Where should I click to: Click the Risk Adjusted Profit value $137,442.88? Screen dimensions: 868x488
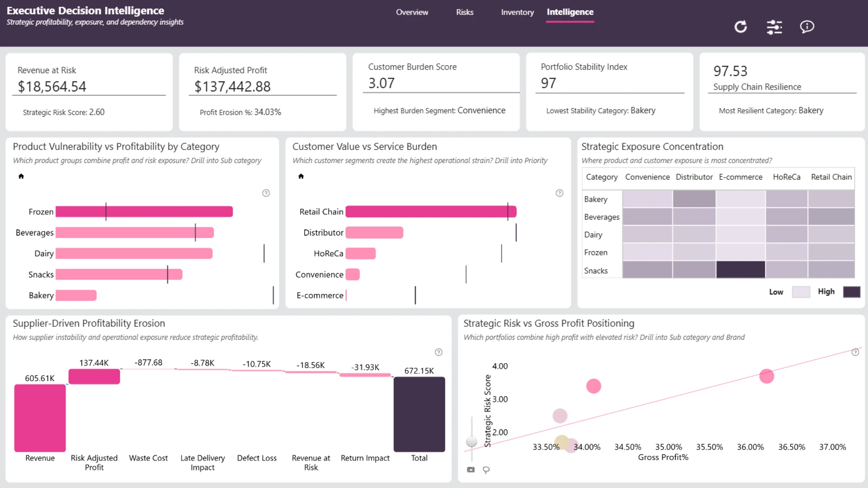coord(232,86)
